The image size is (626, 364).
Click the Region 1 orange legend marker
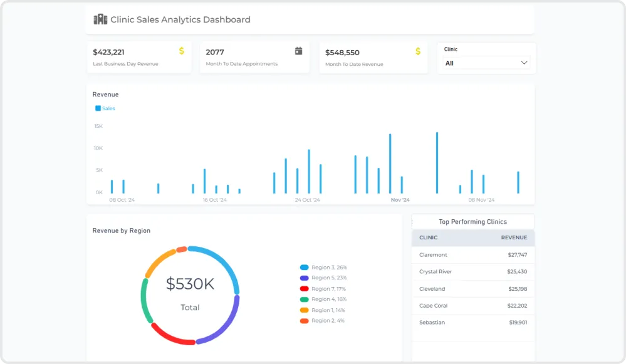[305, 310]
